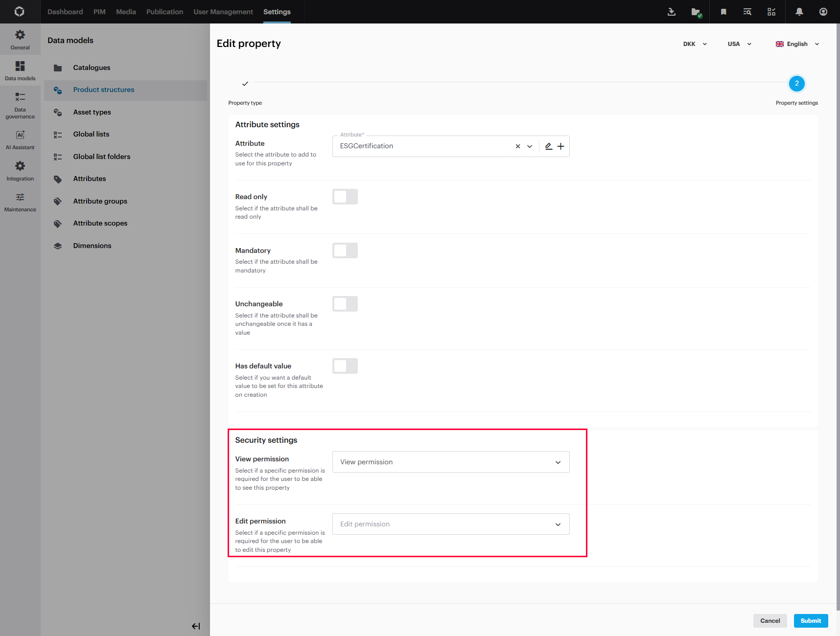Screen dimensions: 840x636
Task: Open the user account profile icon
Action: click(x=823, y=12)
